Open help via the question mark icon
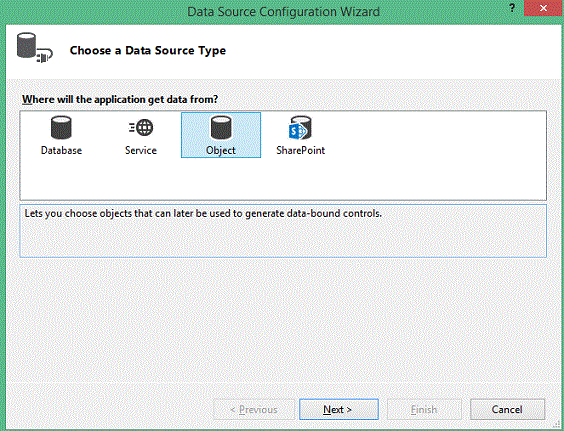 click(x=512, y=8)
